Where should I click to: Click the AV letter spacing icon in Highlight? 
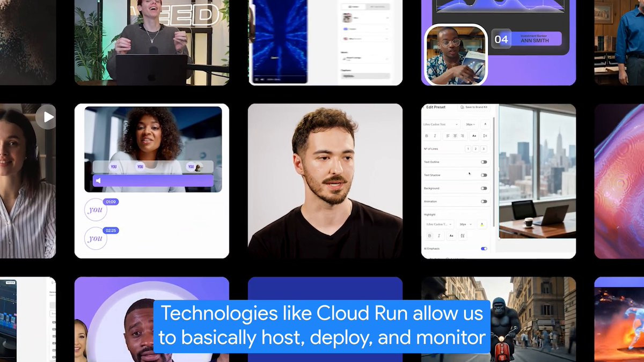coord(463,235)
